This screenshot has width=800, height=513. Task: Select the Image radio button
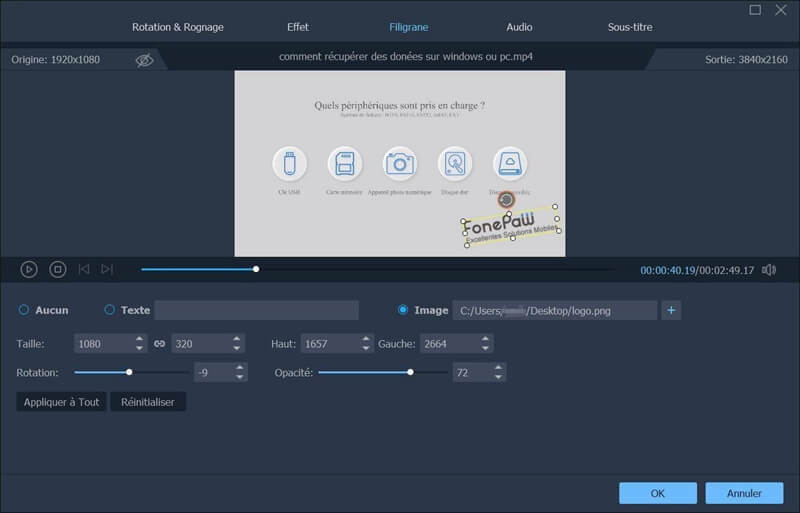403,310
